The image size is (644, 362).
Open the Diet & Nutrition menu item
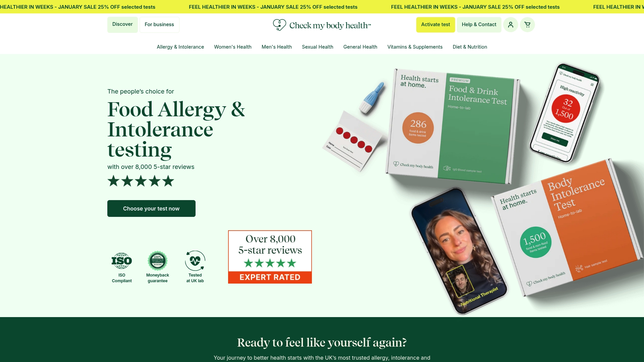tap(470, 47)
